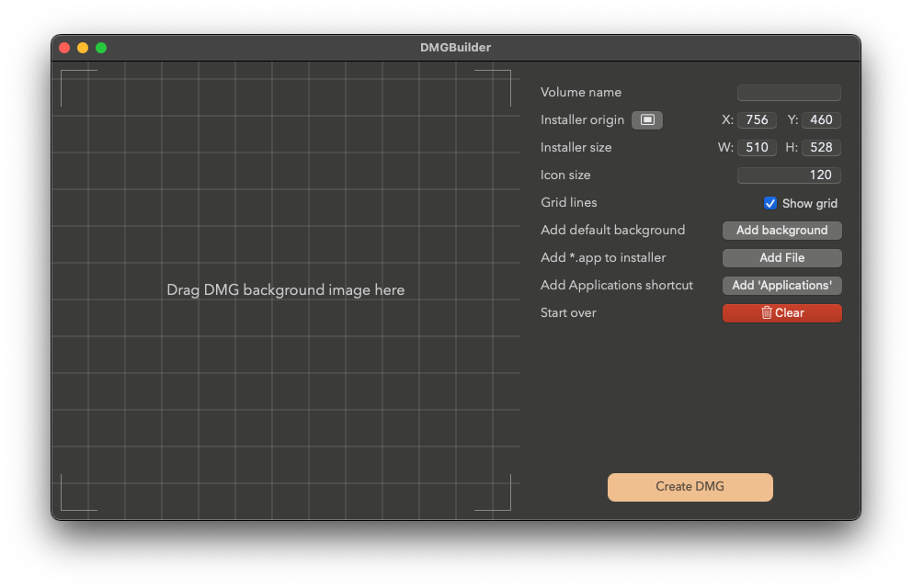
Task: Click the Icon size value field
Action: coord(789,175)
